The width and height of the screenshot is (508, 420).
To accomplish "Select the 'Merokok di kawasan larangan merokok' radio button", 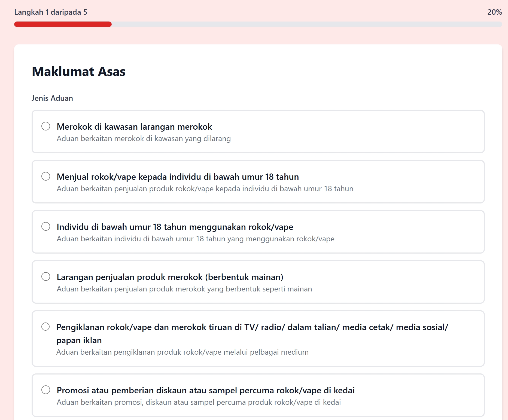I will coord(46,126).
